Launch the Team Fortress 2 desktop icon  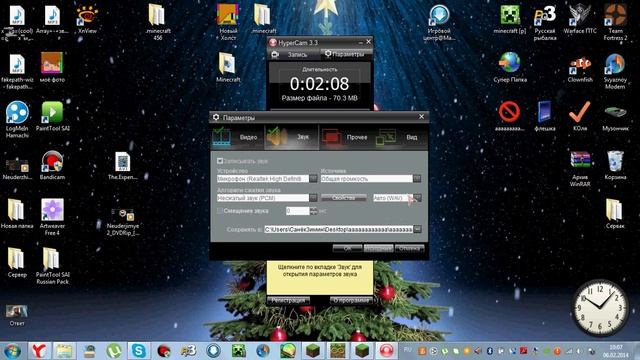click(x=615, y=22)
